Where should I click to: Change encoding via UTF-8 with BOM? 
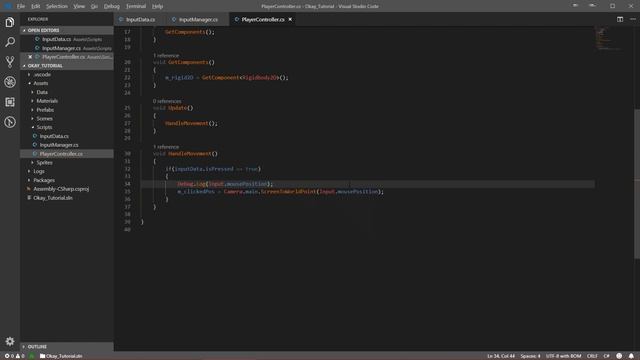(x=563, y=356)
